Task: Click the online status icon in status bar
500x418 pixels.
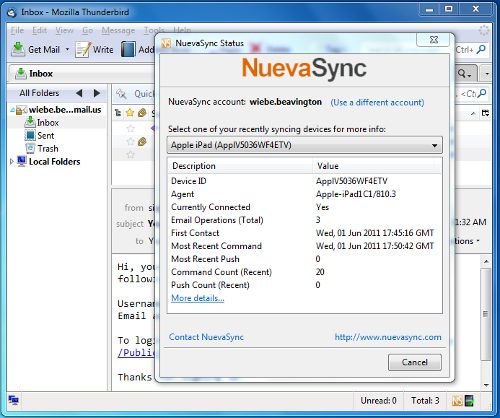Action: click(x=14, y=400)
